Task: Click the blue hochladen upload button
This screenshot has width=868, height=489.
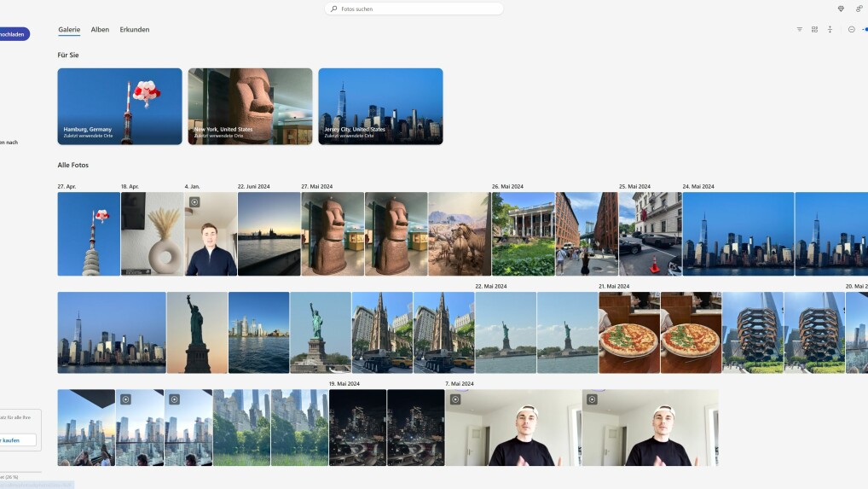Action: pos(14,34)
